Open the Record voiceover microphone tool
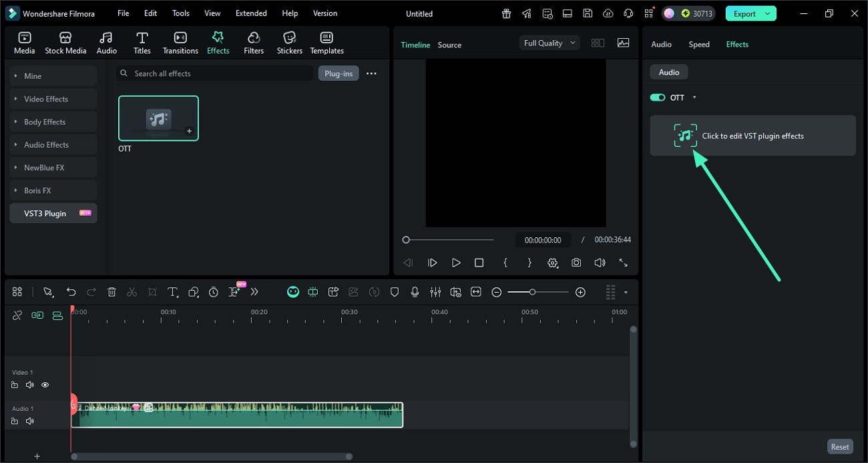 point(415,292)
